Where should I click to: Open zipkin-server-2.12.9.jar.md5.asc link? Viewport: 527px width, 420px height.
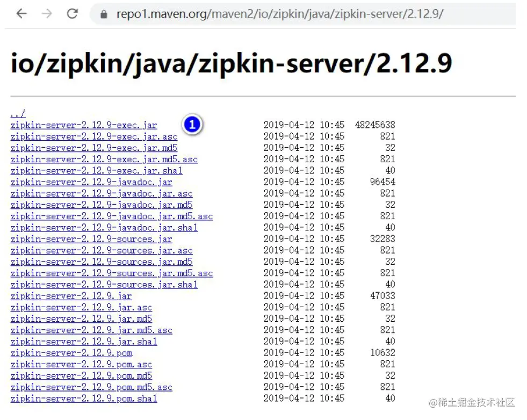click(x=91, y=331)
